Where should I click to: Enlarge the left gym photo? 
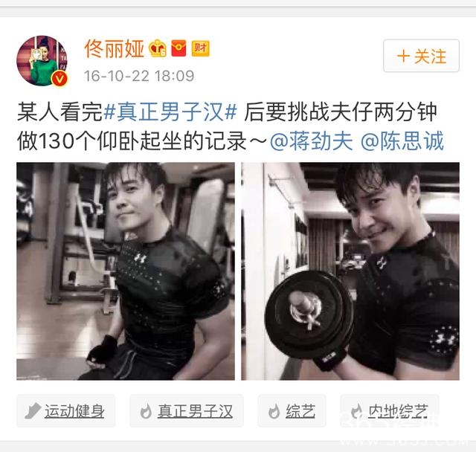126,271
